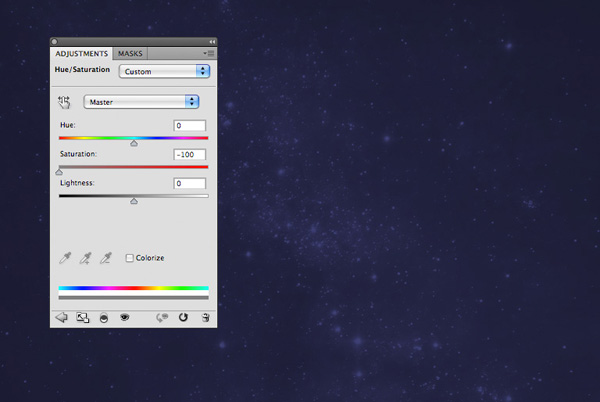Click the Saturation value field
The width and height of the screenshot is (600, 402).
click(189, 155)
